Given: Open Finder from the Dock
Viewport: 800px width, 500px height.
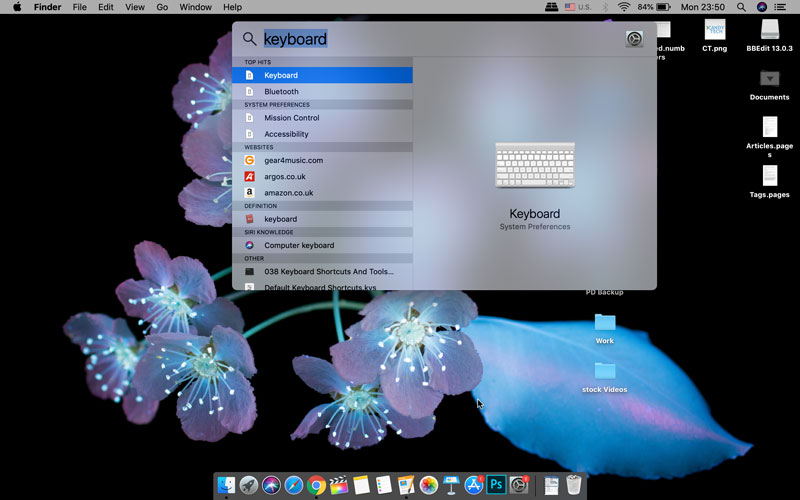Looking at the screenshot, I should [226, 485].
